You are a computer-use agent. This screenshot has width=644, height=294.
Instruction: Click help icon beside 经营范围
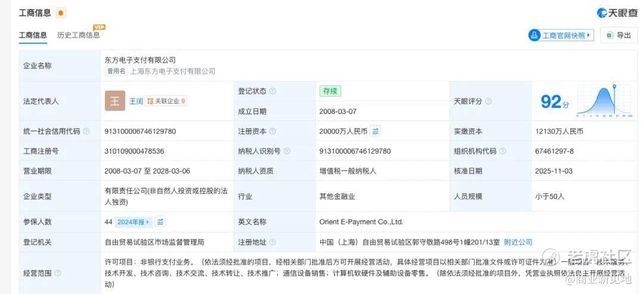[58, 273]
